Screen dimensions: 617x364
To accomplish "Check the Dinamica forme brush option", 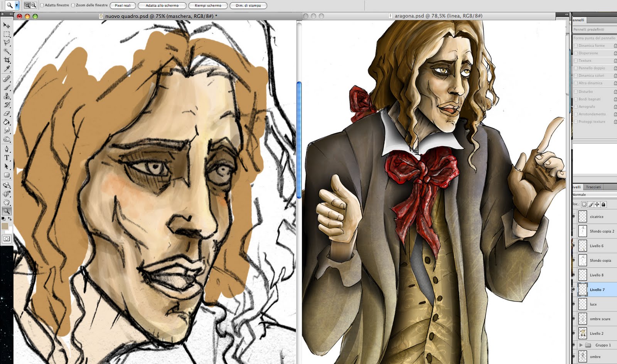I will point(576,45).
